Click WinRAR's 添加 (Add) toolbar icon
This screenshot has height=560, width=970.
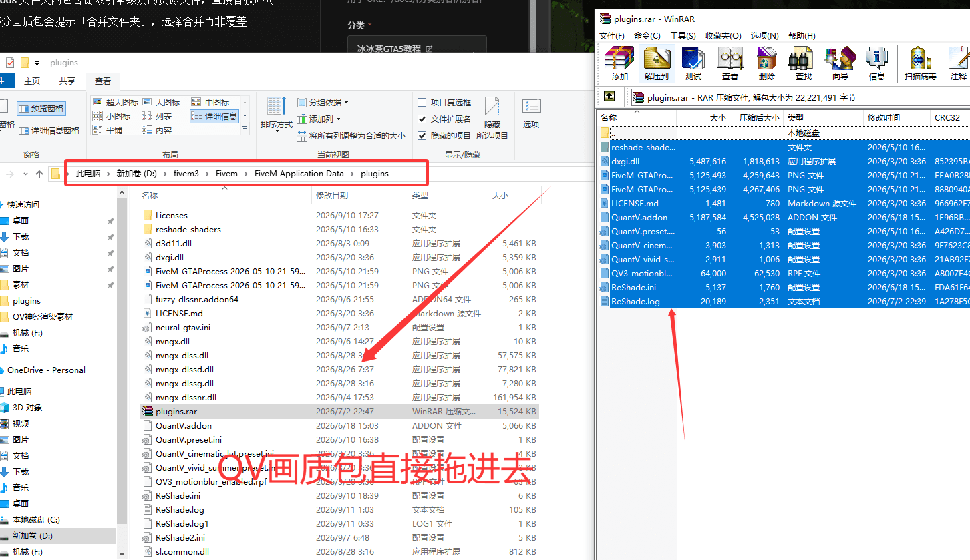pyautogui.click(x=619, y=64)
